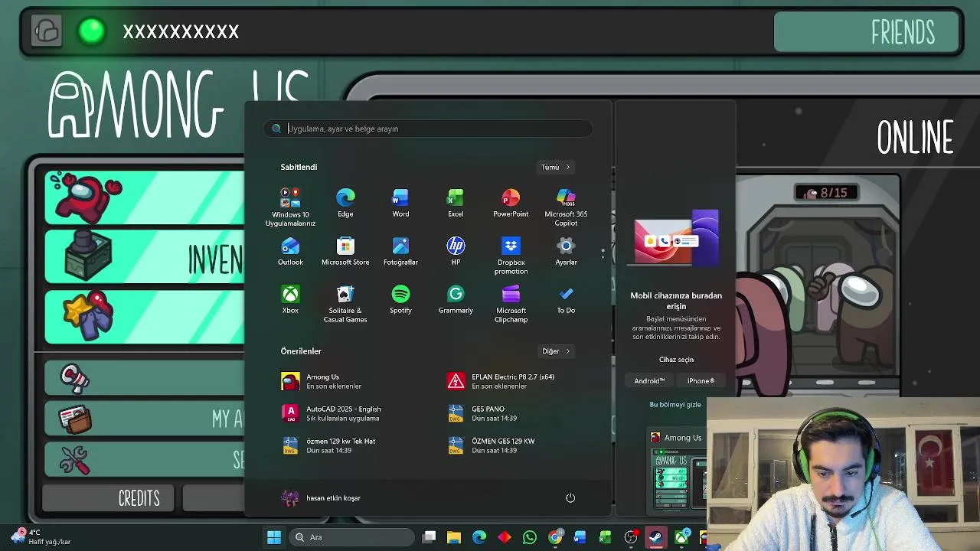Expand all apps with Tümü button
This screenshot has width=980, height=551.
click(556, 167)
